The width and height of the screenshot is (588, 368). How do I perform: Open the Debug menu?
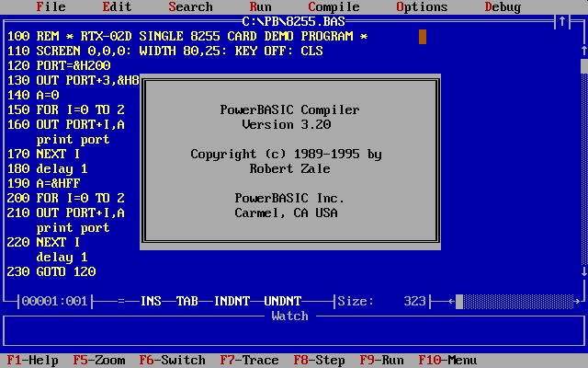503,6
